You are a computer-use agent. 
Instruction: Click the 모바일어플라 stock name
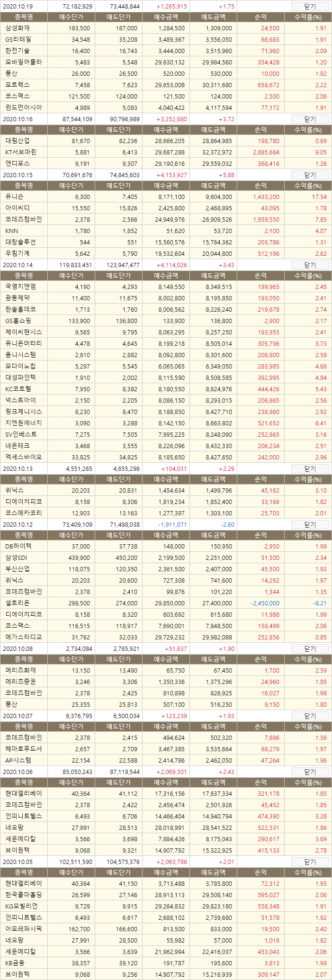click(x=24, y=63)
